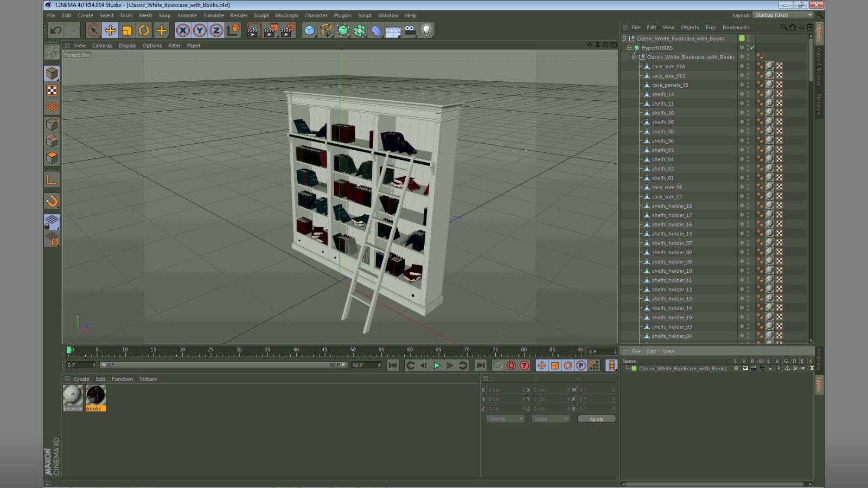Open the Layout dropdown showing Startup (User)
The image size is (868, 488).
pyautogui.click(x=783, y=15)
